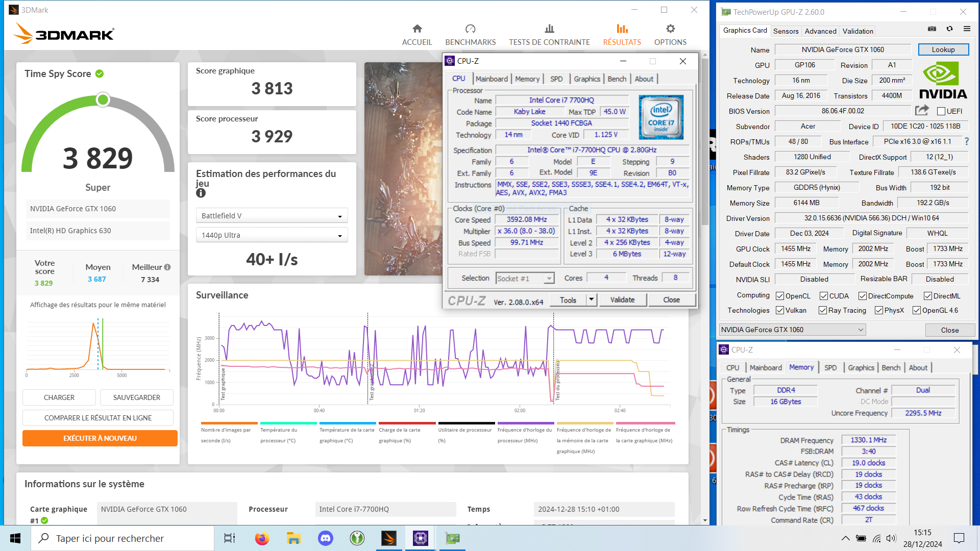
Task: Show hidden system tray icons
Action: (846, 538)
